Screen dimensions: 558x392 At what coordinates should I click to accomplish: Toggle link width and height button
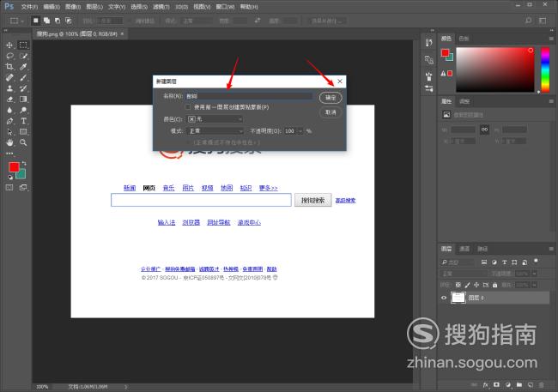pyautogui.click(x=485, y=130)
